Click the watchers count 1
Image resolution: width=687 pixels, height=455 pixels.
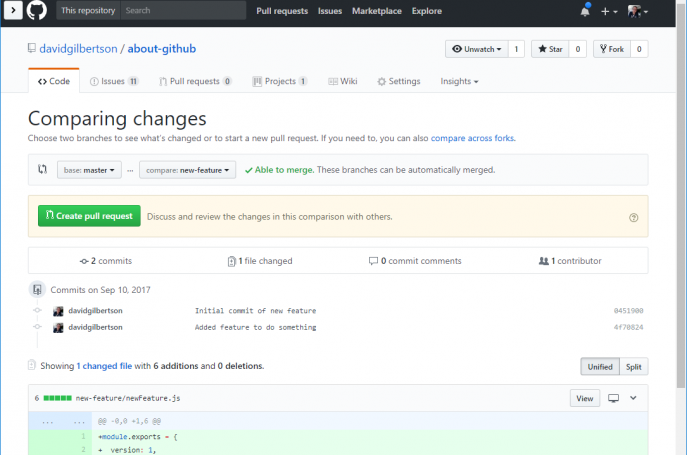click(516, 49)
